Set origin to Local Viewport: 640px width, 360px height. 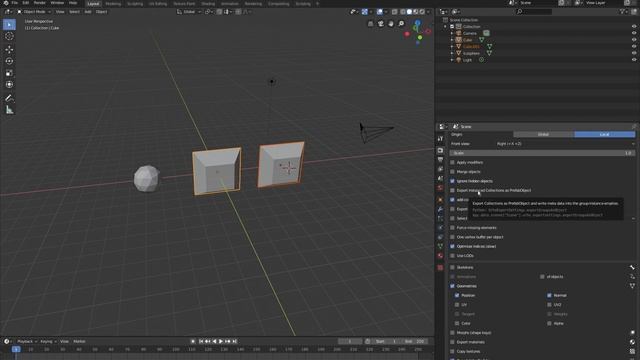click(605, 134)
